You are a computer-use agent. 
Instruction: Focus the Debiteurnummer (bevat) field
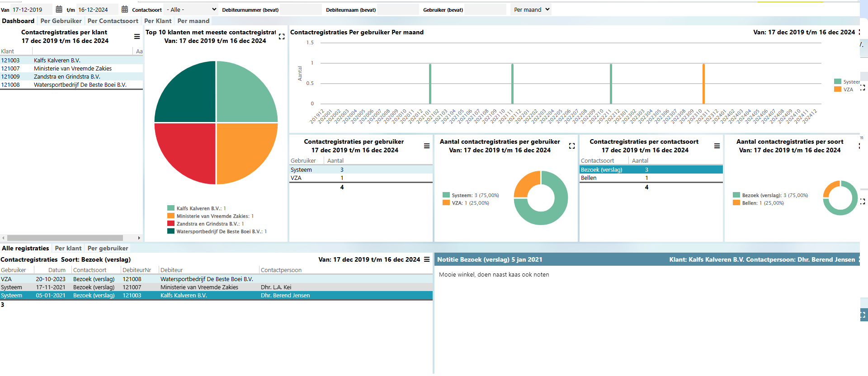pos(301,9)
